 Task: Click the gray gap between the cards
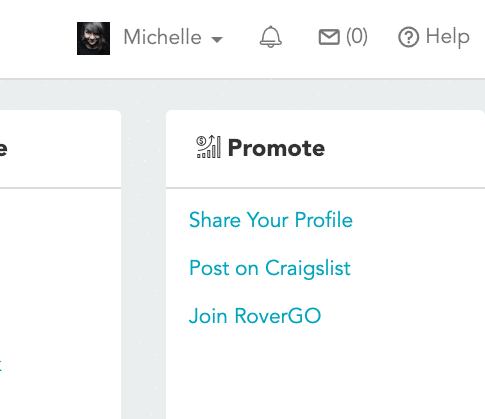[x=143, y=263]
